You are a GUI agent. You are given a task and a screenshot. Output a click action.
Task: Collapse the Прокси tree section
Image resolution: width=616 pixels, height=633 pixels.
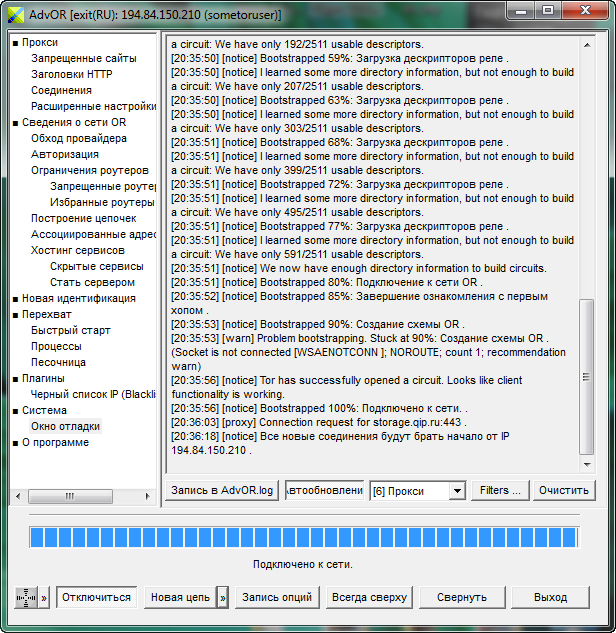tap(15, 43)
